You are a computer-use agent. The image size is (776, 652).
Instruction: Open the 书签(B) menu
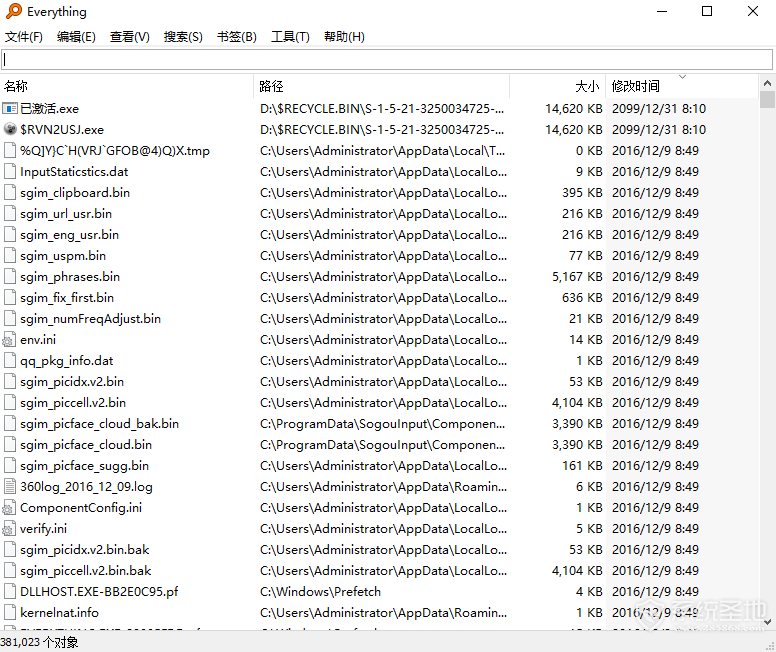[237, 37]
